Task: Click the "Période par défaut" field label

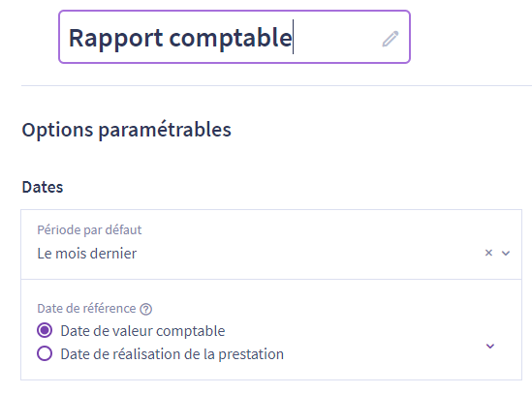Action: click(89, 229)
